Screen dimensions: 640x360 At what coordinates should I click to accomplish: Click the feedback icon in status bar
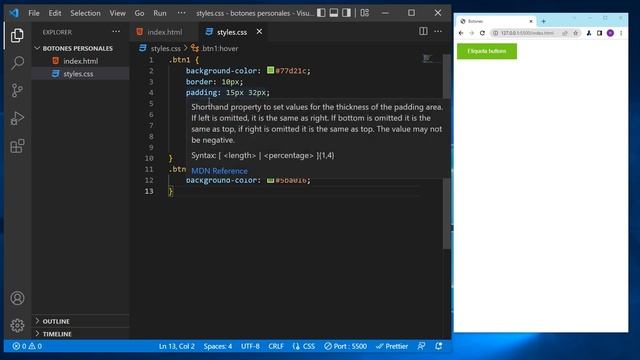pyautogui.click(x=421, y=346)
